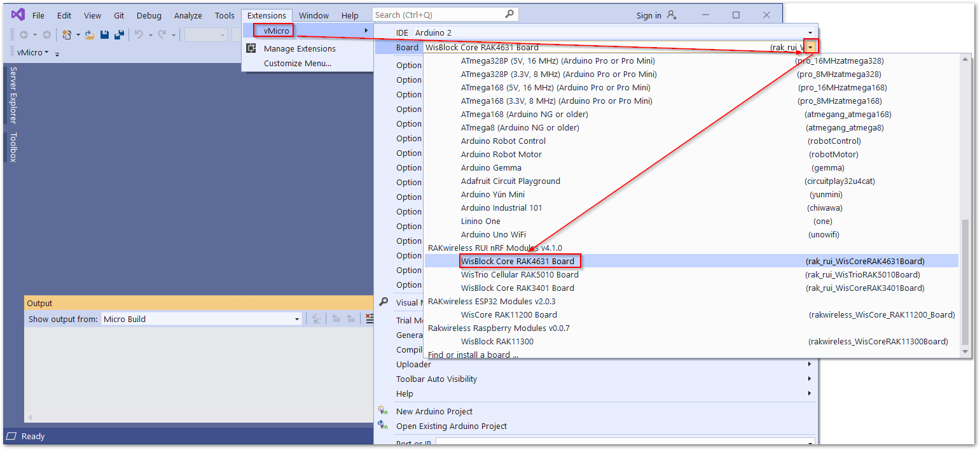
Task: Open the Analyze menu
Action: (188, 15)
